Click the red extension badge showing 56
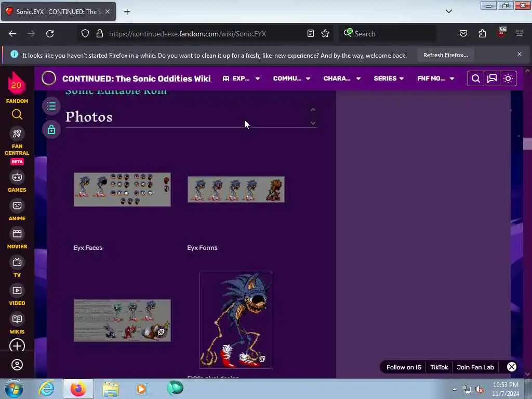 coord(501,32)
